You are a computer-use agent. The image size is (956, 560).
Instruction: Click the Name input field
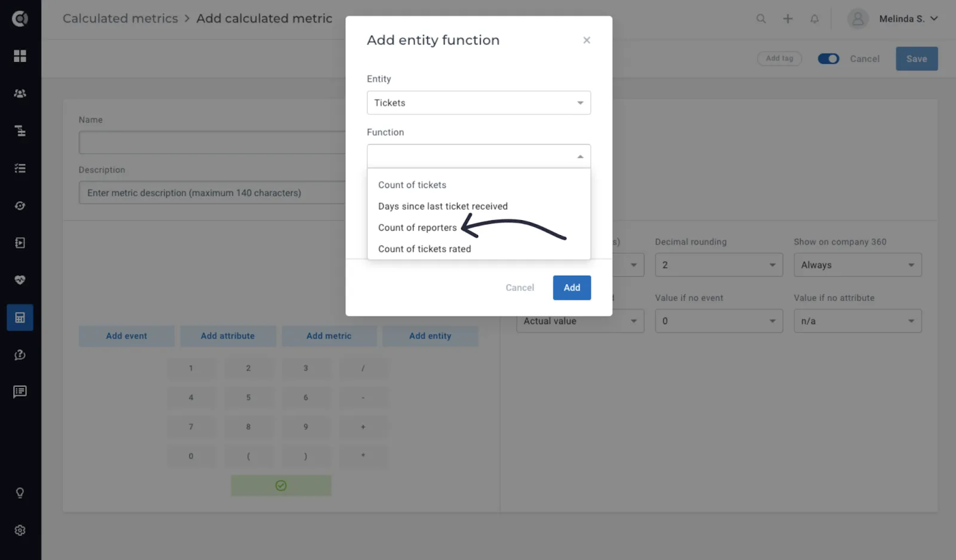[x=212, y=143]
